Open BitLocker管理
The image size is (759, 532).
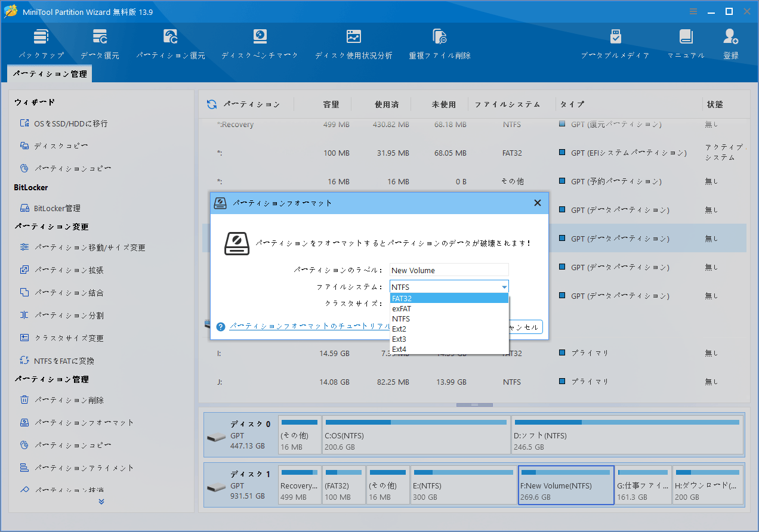click(50, 208)
